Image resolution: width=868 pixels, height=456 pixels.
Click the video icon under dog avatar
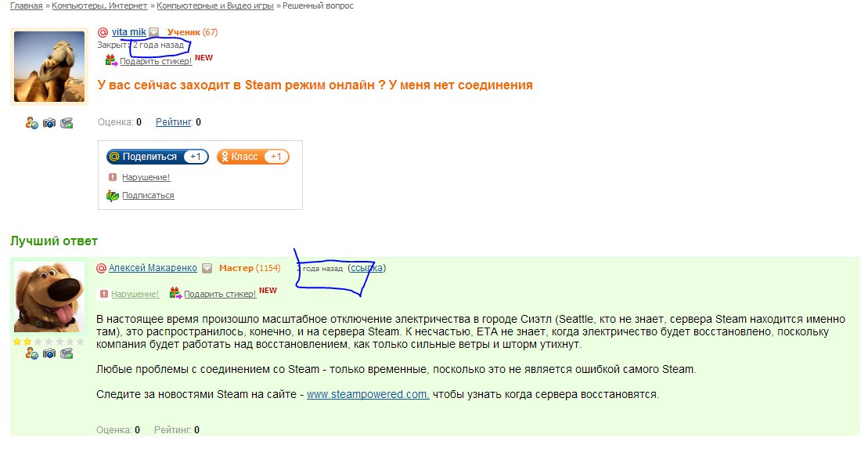coord(67,353)
